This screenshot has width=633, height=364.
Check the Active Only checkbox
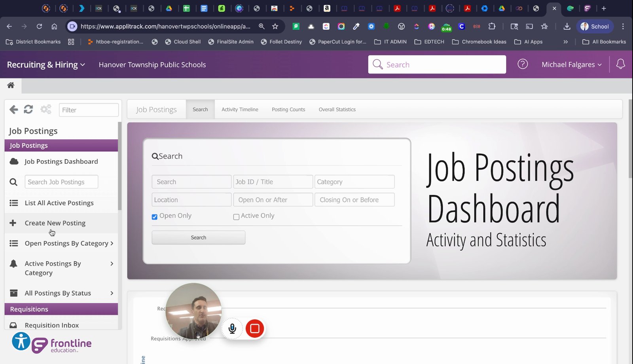[236, 216]
